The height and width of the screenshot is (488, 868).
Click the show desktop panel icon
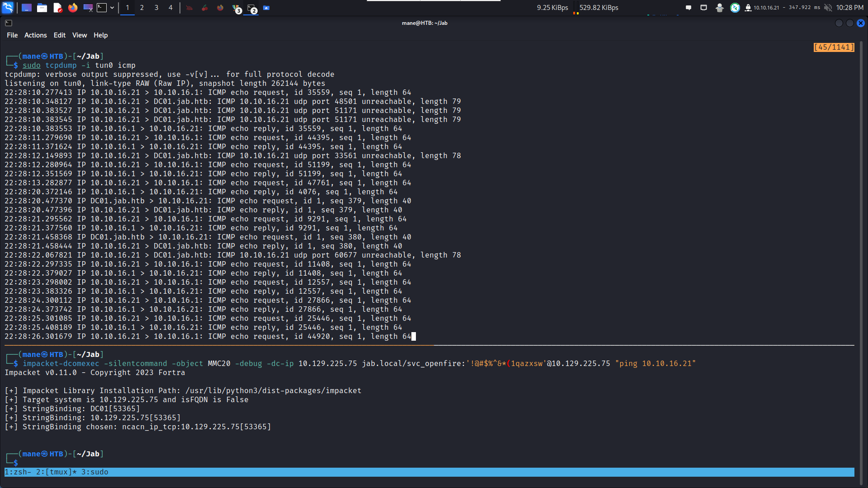[27, 8]
